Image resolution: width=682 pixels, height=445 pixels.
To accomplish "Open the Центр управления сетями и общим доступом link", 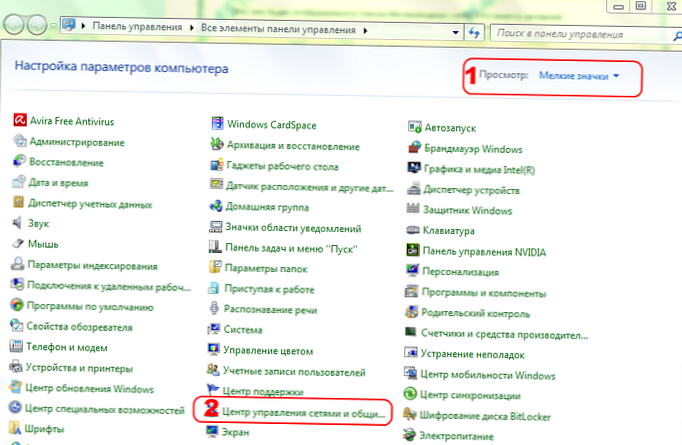I will tap(304, 412).
